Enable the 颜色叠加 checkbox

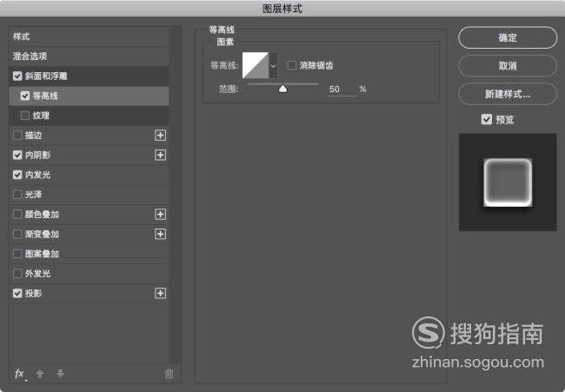pyautogui.click(x=17, y=214)
